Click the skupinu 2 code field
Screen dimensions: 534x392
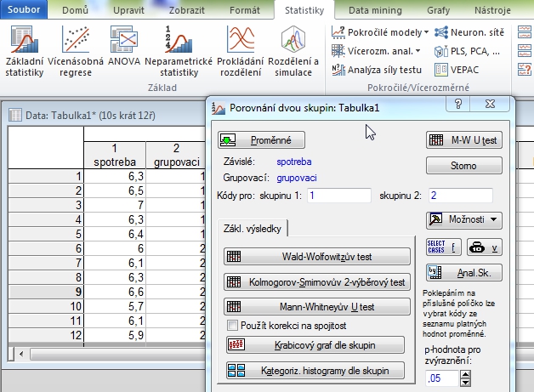coord(461,196)
